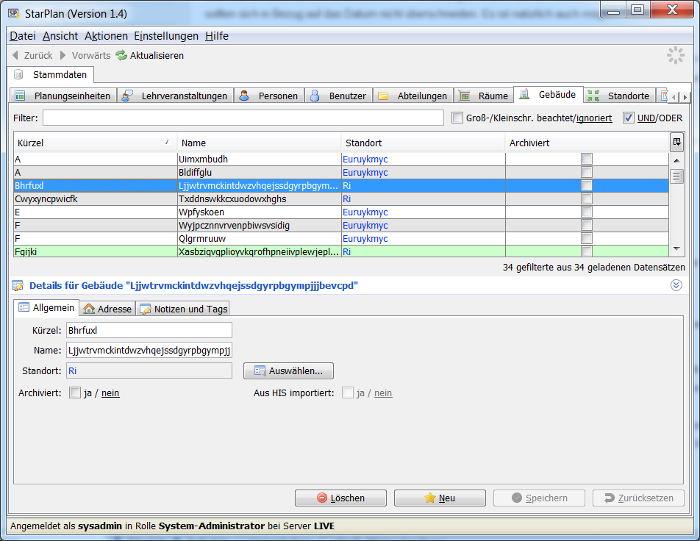Toggle Archiviert checkbox in Bhrfuxl row
Screen dimensions: 700x541
[x=587, y=186]
